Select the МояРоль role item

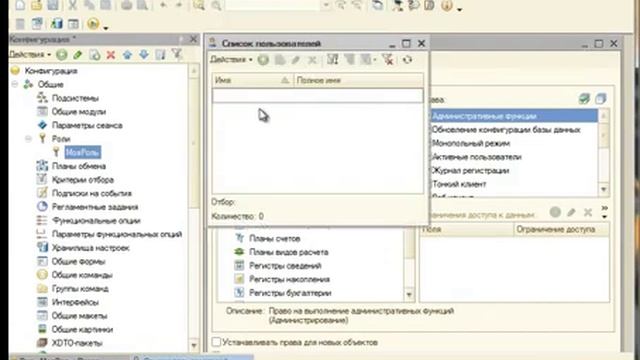pyautogui.click(x=82, y=153)
